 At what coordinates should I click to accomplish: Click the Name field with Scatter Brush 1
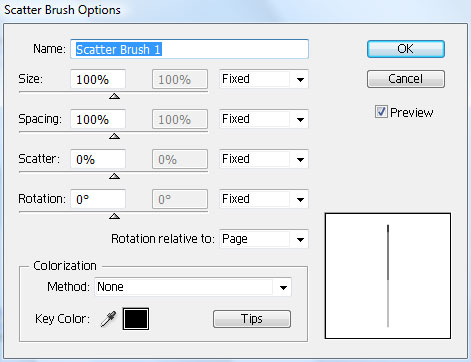(x=189, y=49)
